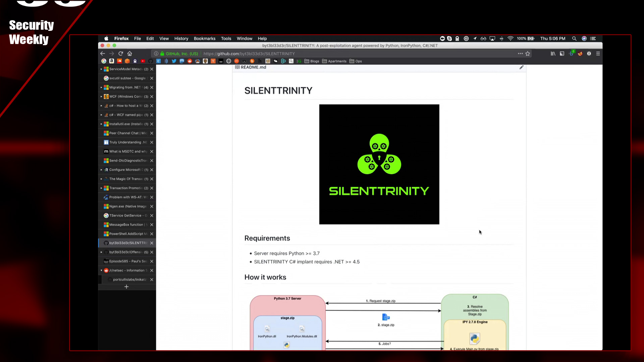Open Siri from the menu bar
Viewport: 644px width, 362px height.
584,39
